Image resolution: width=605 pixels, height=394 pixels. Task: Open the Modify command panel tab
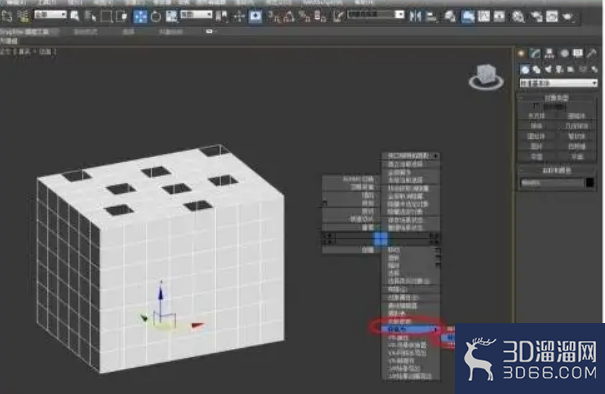point(535,54)
